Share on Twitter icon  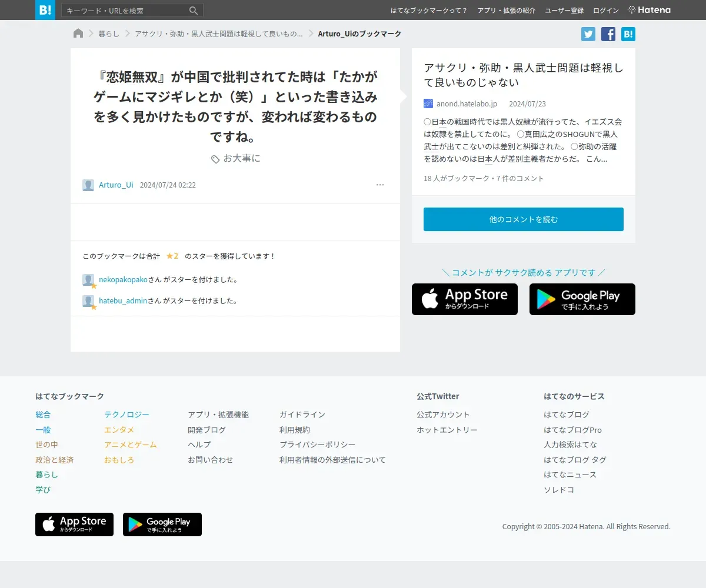pyautogui.click(x=588, y=34)
